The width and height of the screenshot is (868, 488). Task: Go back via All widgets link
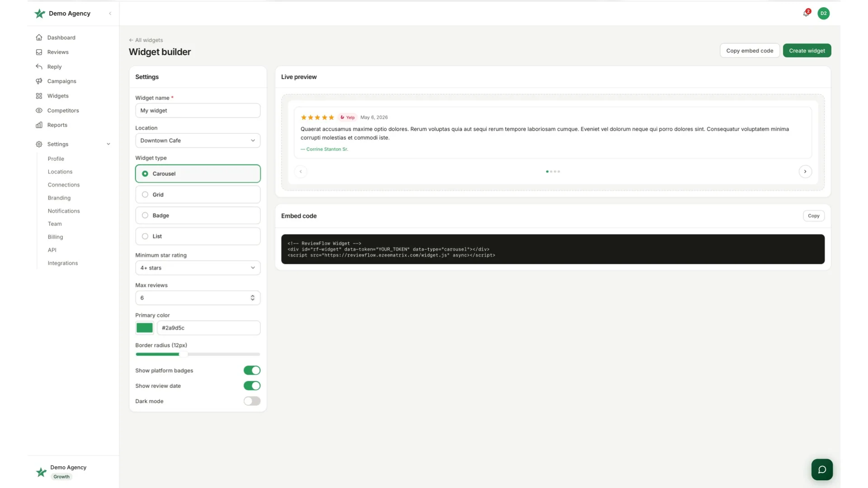pyautogui.click(x=146, y=40)
